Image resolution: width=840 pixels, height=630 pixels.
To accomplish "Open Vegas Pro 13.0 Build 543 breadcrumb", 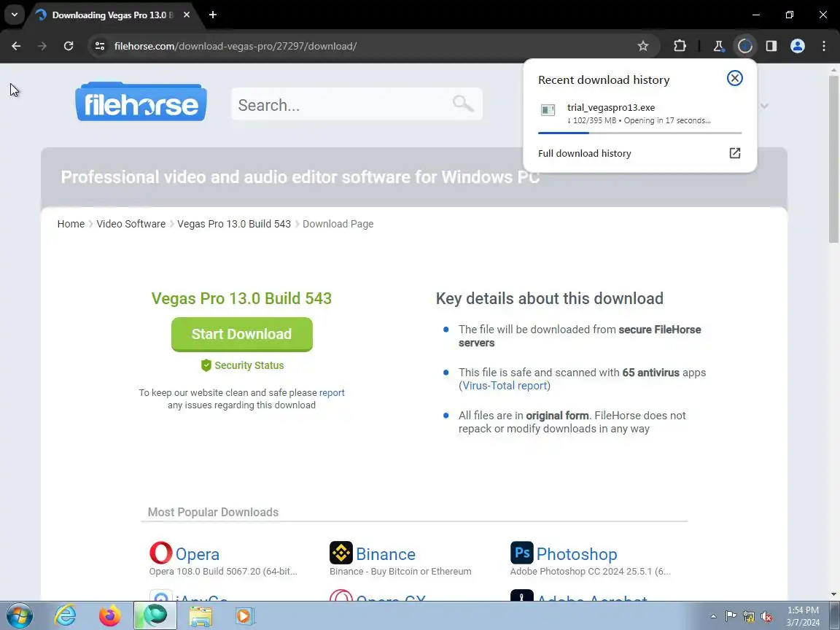I will 234,224.
